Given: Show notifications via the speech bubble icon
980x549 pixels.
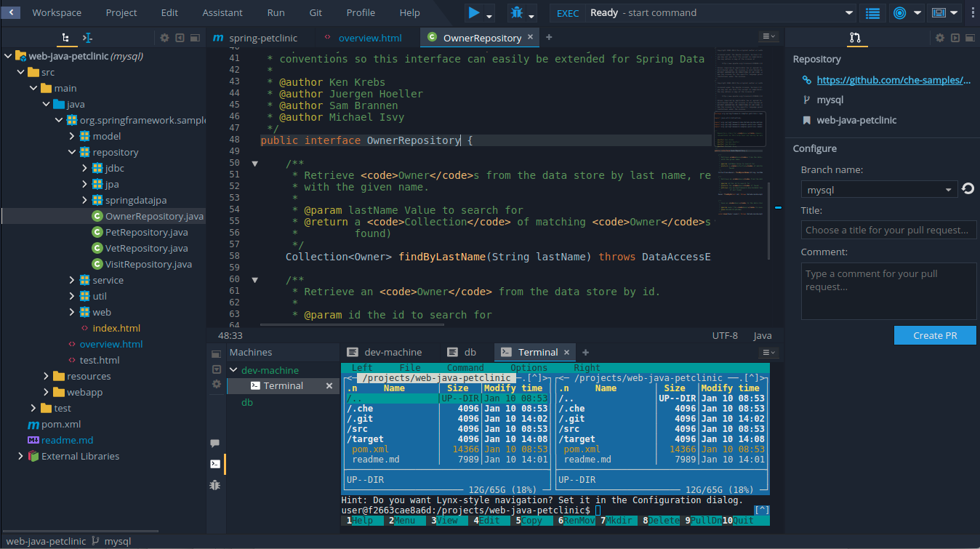Looking at the screenshot, I should click(x=214, y=442).
